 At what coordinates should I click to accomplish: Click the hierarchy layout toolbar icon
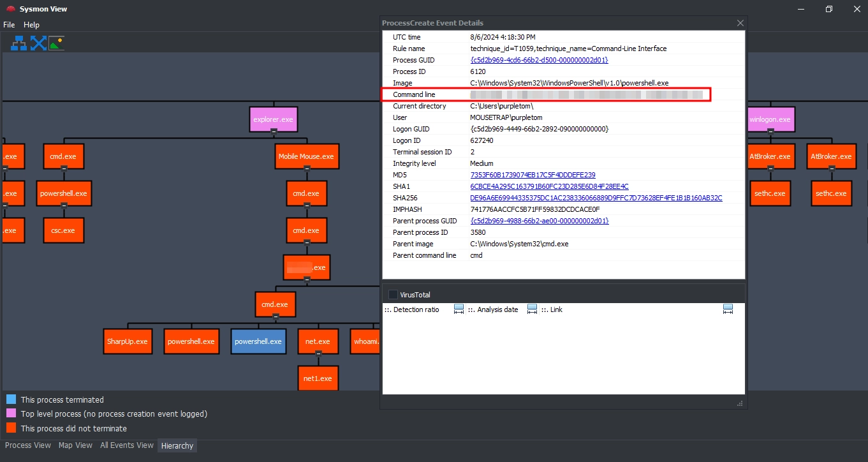click(x=18, y=43)
